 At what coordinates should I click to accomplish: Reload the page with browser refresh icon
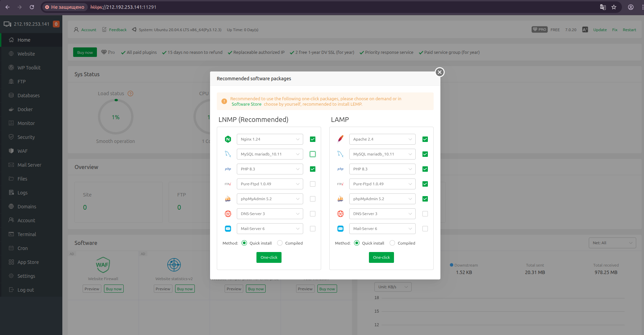click(32, 7)
